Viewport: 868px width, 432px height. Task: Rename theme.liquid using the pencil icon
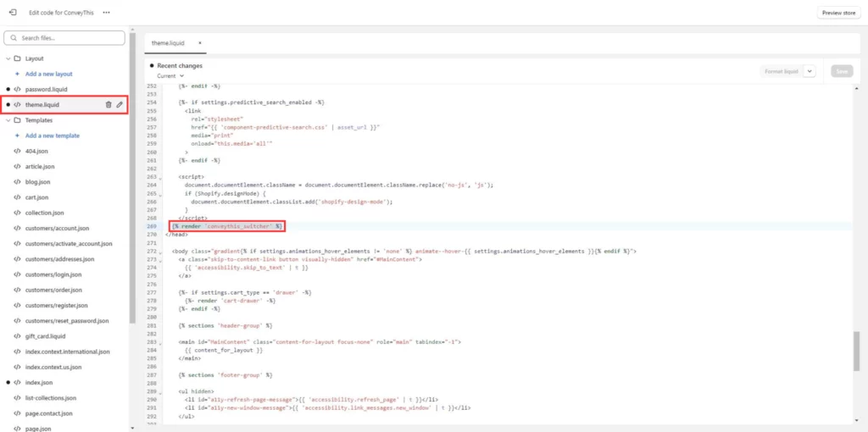(120, 105)
